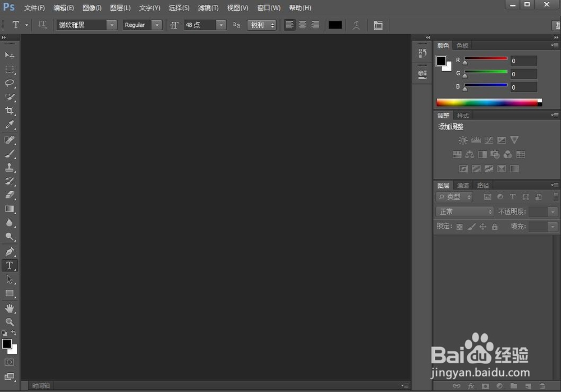Add a Curves adjustment
This screenshot has width=561, height=392.
coord(489,140)
